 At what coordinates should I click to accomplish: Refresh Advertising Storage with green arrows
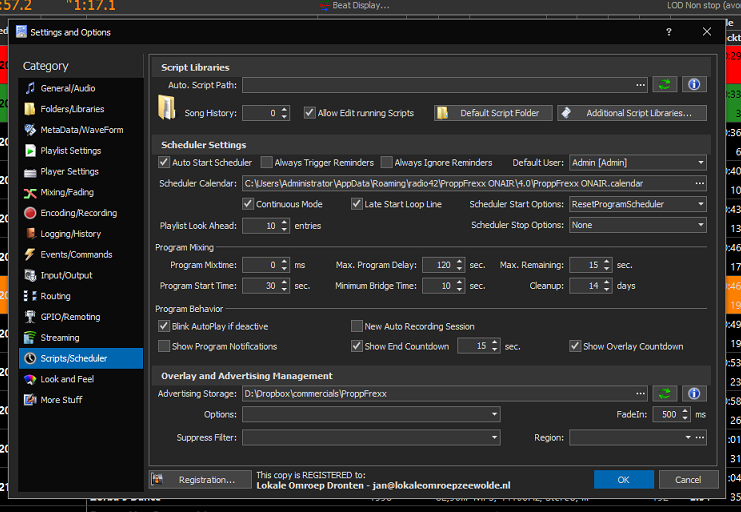[664, 393]
